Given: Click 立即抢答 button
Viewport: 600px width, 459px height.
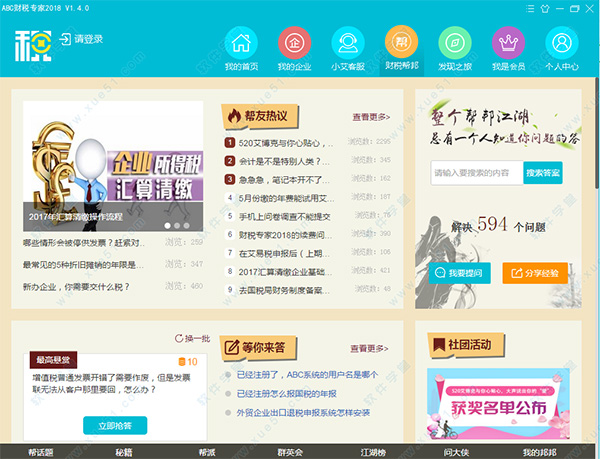Looking at the screenshot, I should (115, 425).
